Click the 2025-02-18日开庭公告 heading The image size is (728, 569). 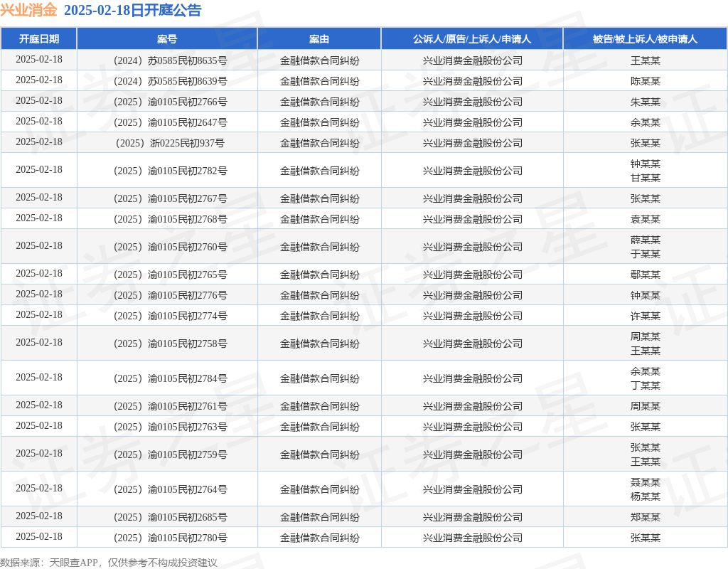click(132, 10)
